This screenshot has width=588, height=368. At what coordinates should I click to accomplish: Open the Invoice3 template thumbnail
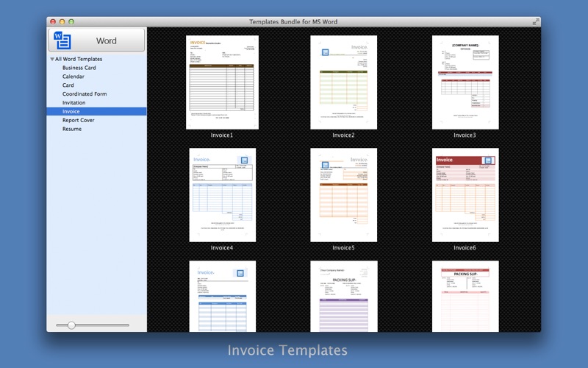465,82
